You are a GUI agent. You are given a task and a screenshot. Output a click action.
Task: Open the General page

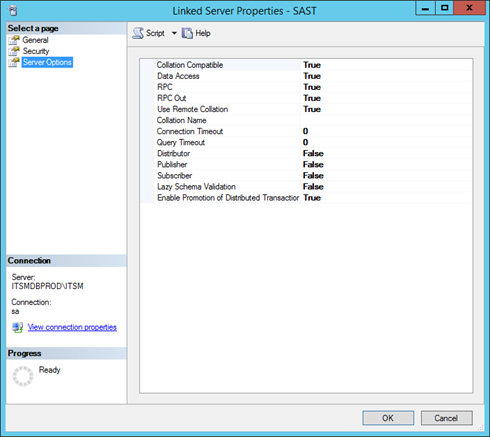pyautogui.click(x=35, y=40)
